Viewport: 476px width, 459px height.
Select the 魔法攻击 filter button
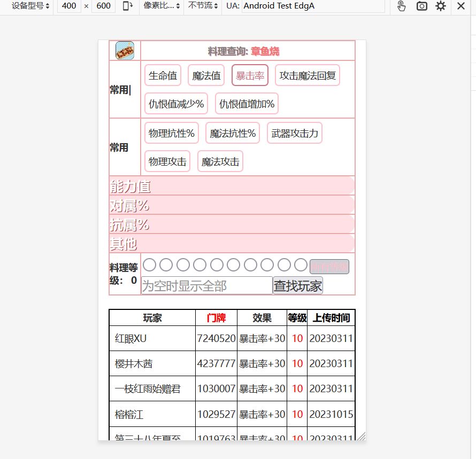(x=220, y=161)
